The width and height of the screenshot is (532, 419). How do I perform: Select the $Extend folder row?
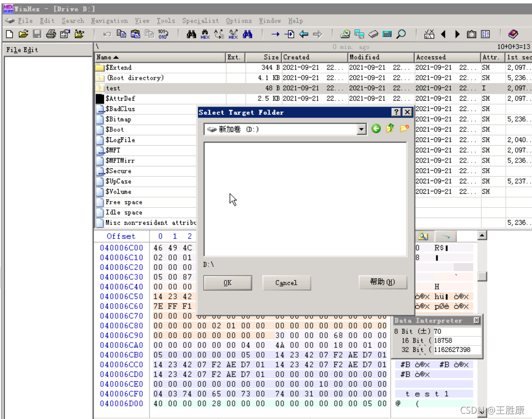[313, 68]
